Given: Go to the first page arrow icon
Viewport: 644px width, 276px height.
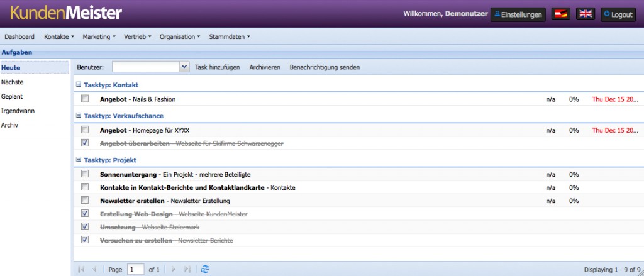Looking at the screenshot, I should [x=81, y=269].
